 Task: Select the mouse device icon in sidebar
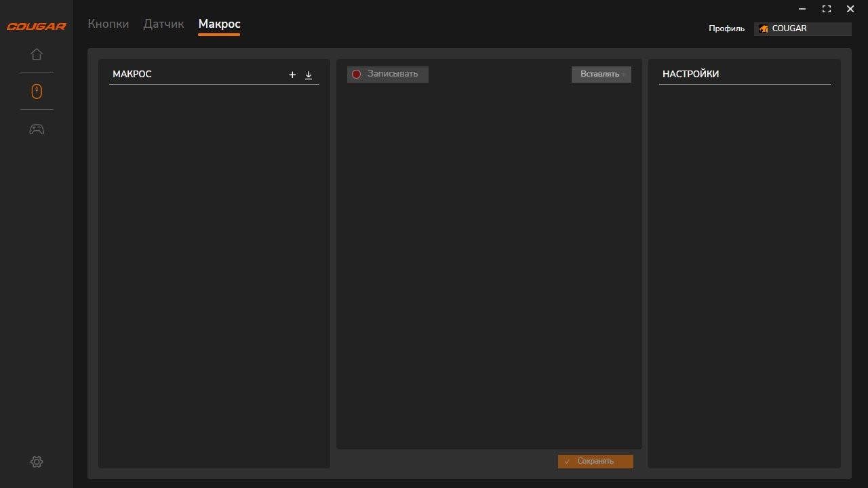pos(37,91)
